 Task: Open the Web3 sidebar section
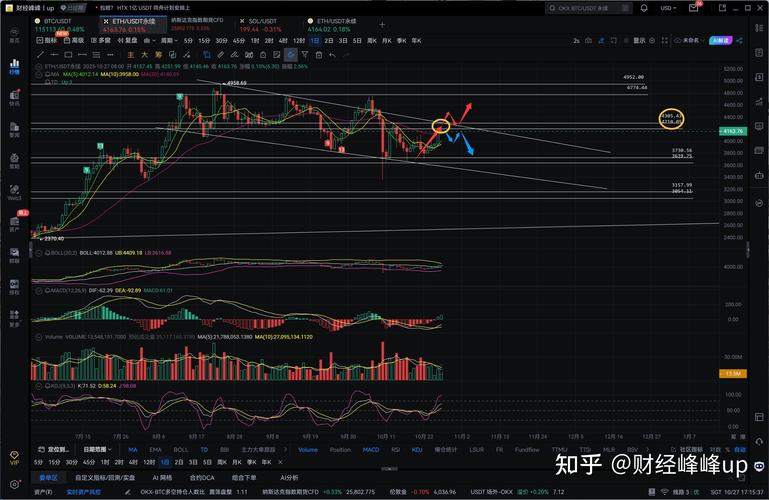(14, 194)
